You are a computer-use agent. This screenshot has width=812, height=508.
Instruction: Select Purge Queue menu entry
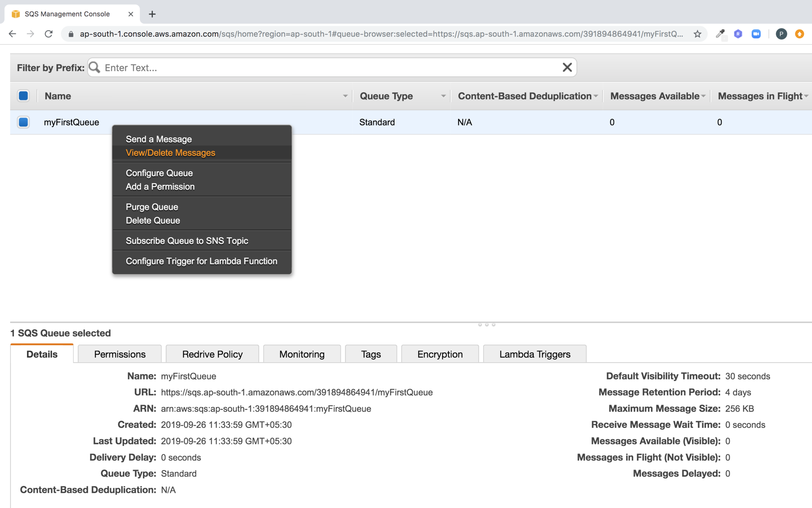tap(152, 207)
